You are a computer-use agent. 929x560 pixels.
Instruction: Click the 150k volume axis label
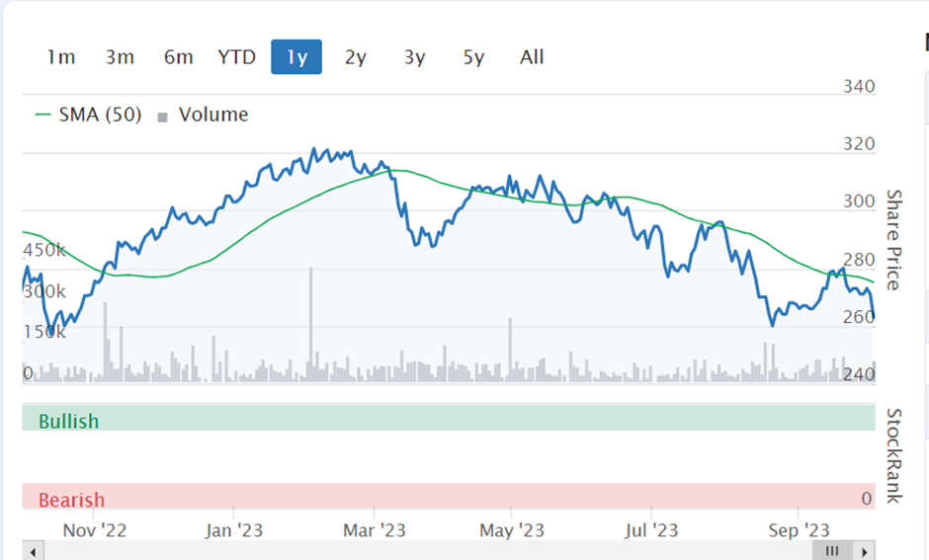[44, 332]
